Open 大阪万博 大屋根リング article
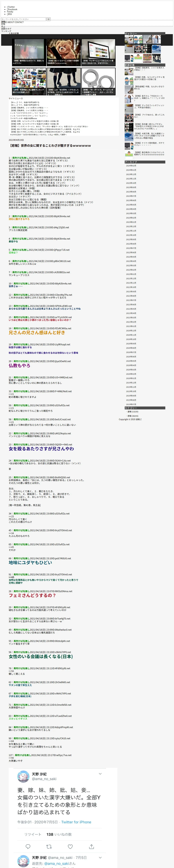This screenshot has height=868, width=174. click(x=149, y=136)
